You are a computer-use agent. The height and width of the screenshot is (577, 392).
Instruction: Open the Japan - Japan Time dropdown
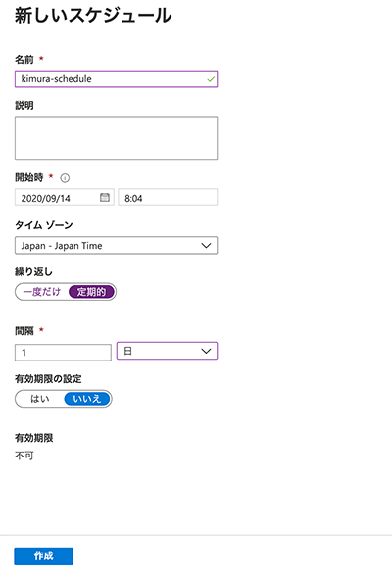pyautogui.click(x=116, y=246)
